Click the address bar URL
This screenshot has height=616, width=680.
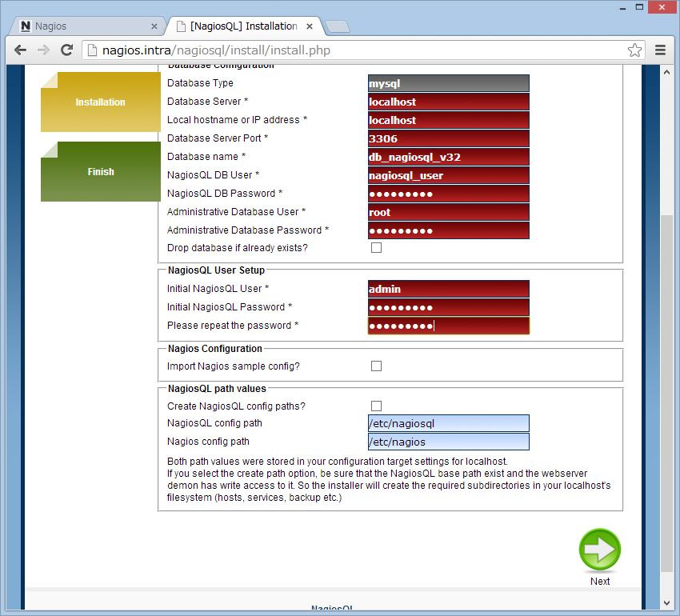pyautogui.click(x=216, y=50)
